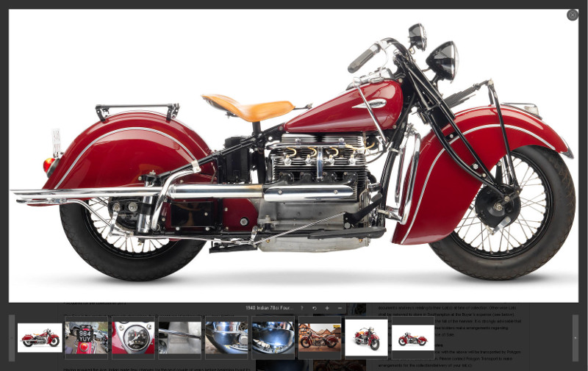The width and height of the screenshot is (588, 371).
Task: Select the motorcycle before timbered house thumbnail
Action: [320, 338]
